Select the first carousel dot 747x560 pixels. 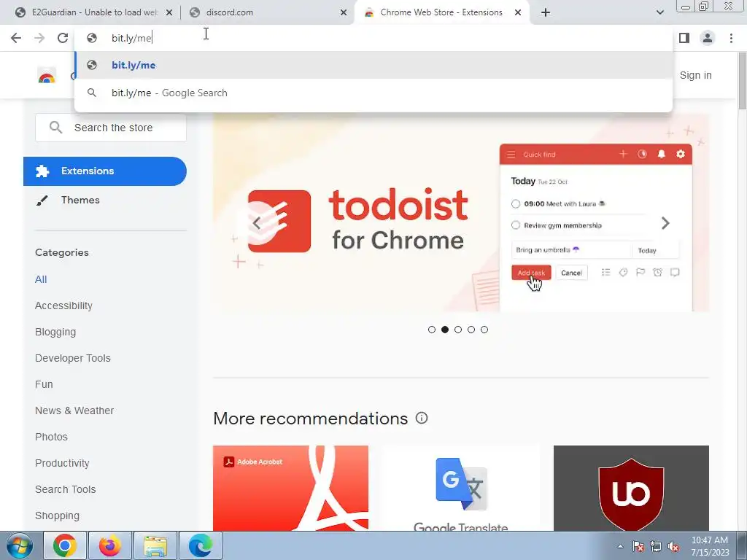(432, 330)
